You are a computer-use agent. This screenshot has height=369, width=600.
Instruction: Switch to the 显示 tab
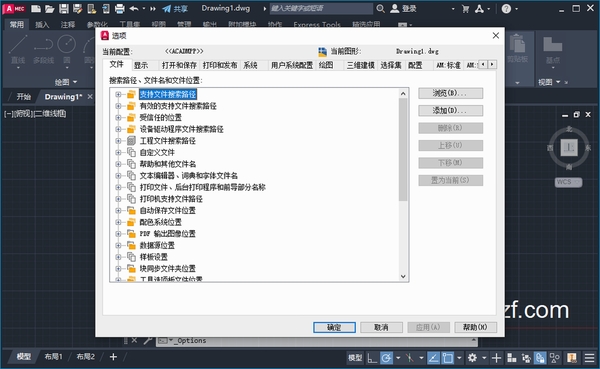tap(141, 65)
